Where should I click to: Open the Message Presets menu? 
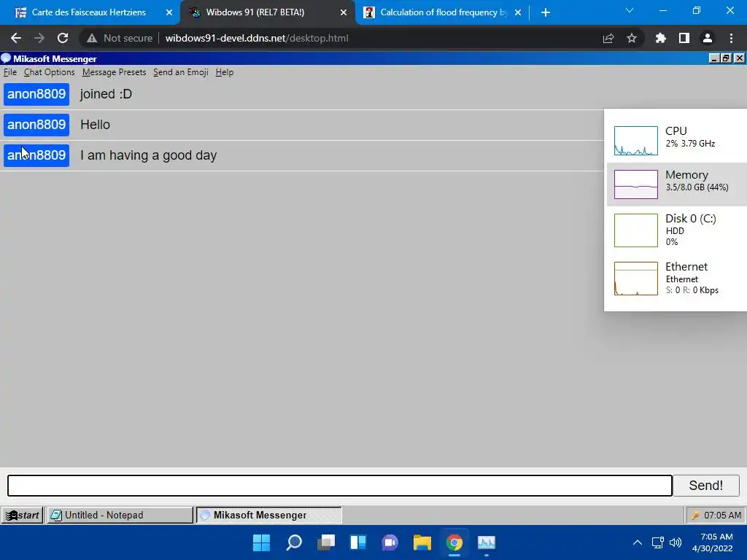click(x=114, y=72)
